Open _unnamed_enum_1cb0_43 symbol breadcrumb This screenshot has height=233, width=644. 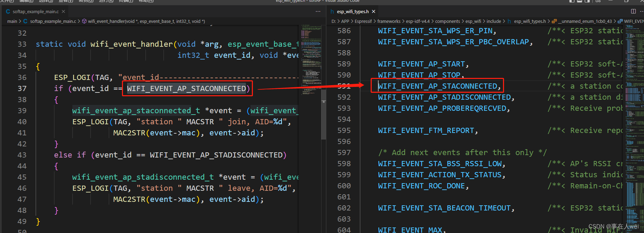582,21
